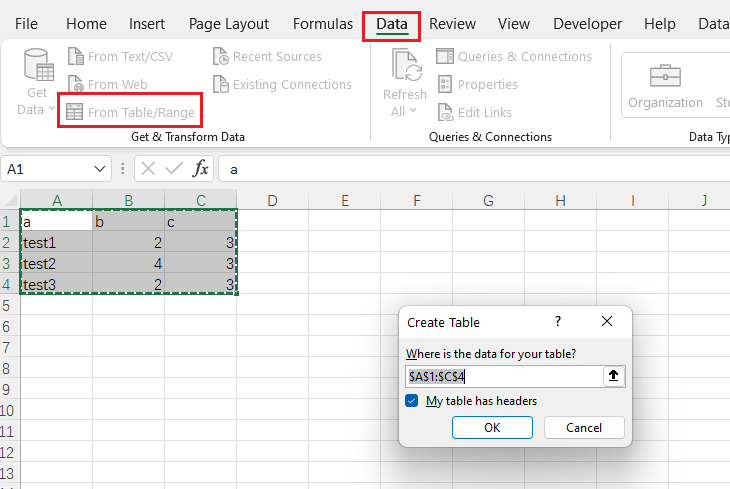
Task: Select column G header
Action: click(488, 200)
